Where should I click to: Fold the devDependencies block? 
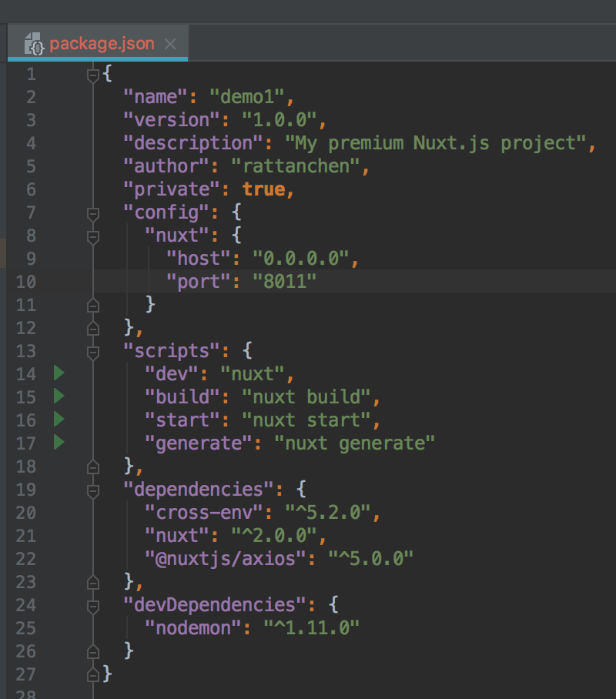pyautogui.click(x=92, y=607)
